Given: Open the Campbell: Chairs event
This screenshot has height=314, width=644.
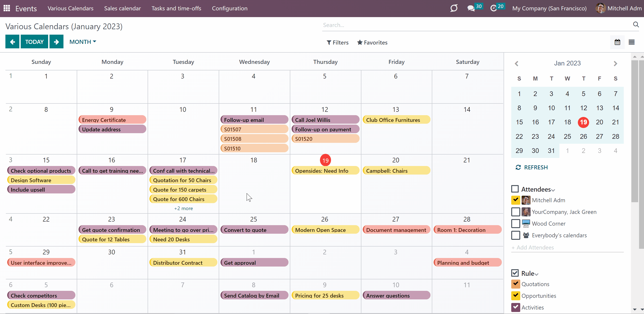Looking at the screenshot, I should 396,170.
